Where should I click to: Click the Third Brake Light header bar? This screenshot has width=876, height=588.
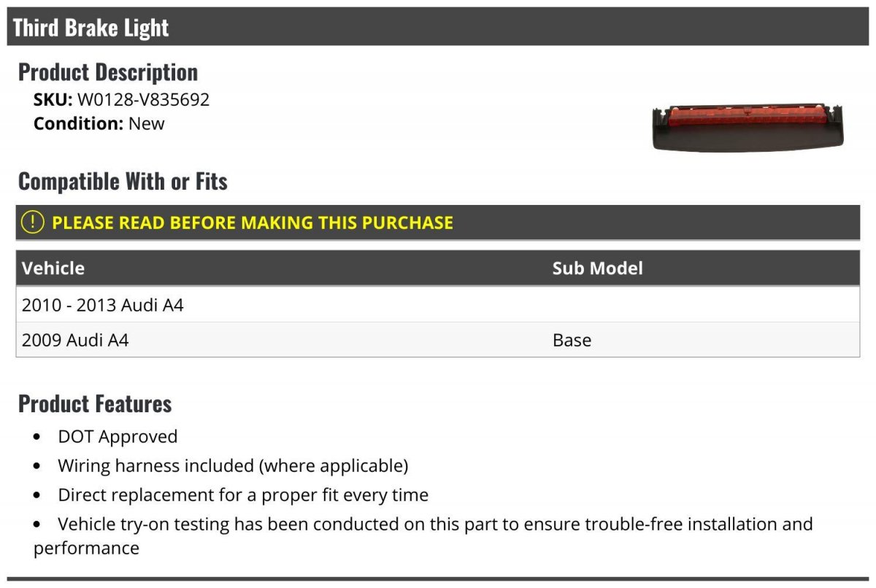[x=438, y=28]
